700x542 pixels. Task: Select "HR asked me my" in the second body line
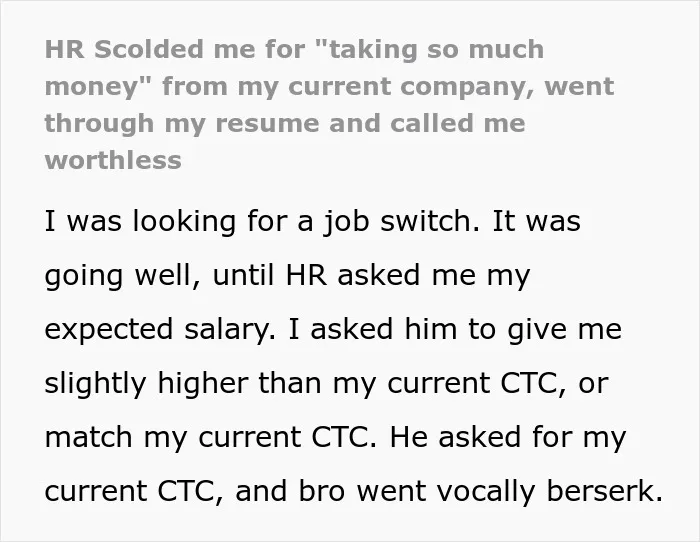(408, 275)
